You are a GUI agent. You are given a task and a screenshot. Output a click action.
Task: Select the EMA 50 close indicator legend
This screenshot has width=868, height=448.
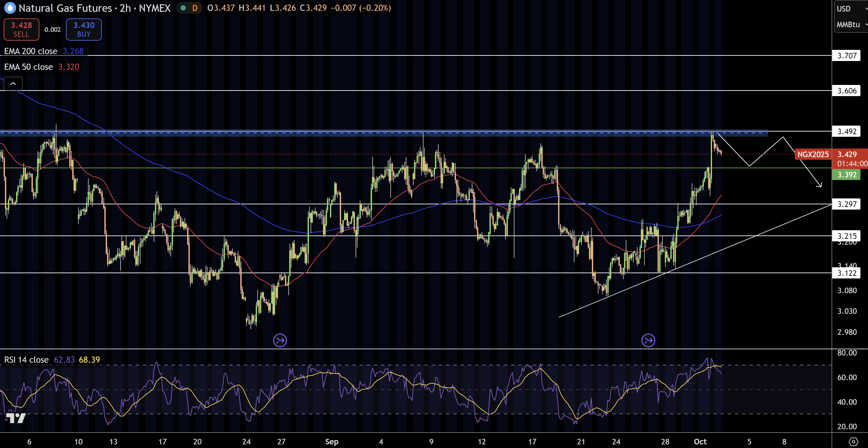coord(29,67)
